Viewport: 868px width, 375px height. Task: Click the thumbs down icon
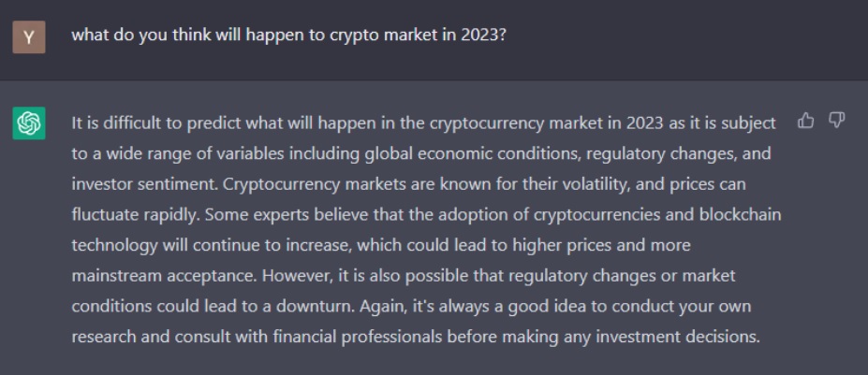pos(836,121)
